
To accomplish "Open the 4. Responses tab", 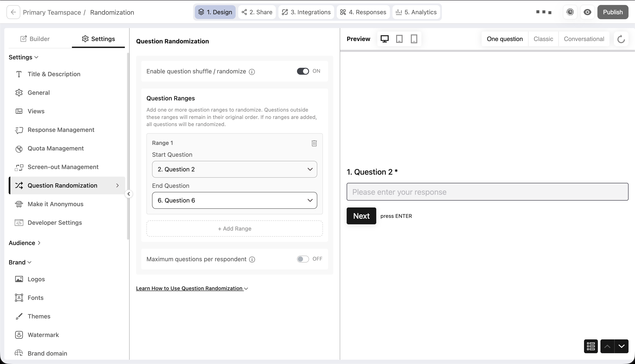I will coord(363,12).
